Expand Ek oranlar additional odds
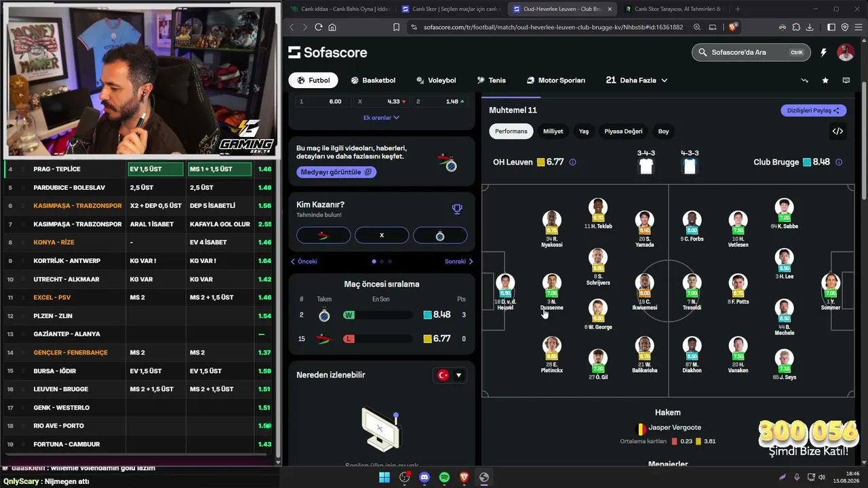This screenshot has width=868, height=488. coord(382,117)
